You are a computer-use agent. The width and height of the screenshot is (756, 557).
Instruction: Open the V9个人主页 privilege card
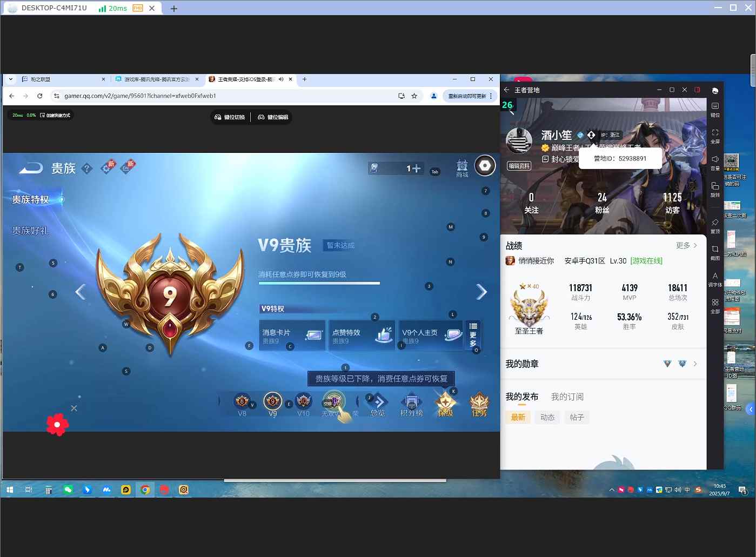(432, 335)
